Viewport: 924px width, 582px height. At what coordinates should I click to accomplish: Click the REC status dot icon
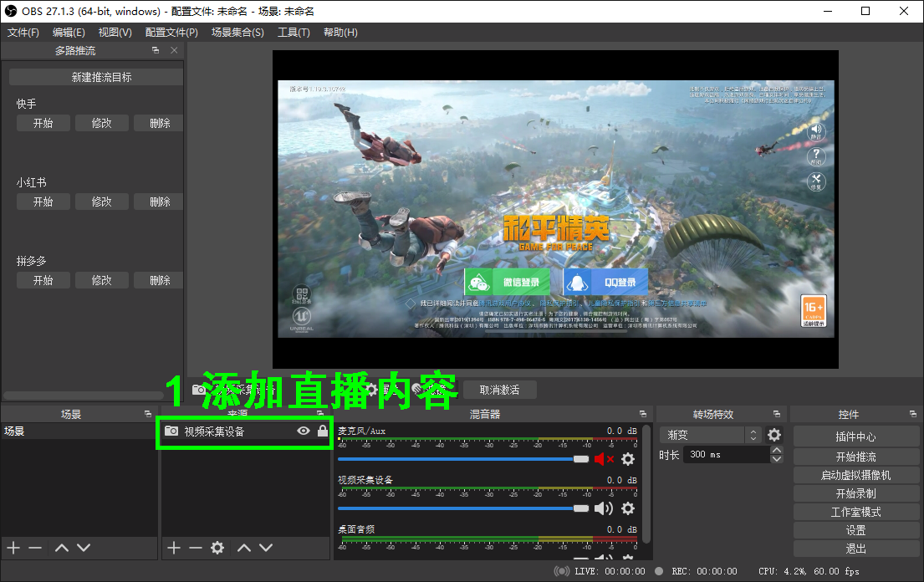tap(659, 571)
